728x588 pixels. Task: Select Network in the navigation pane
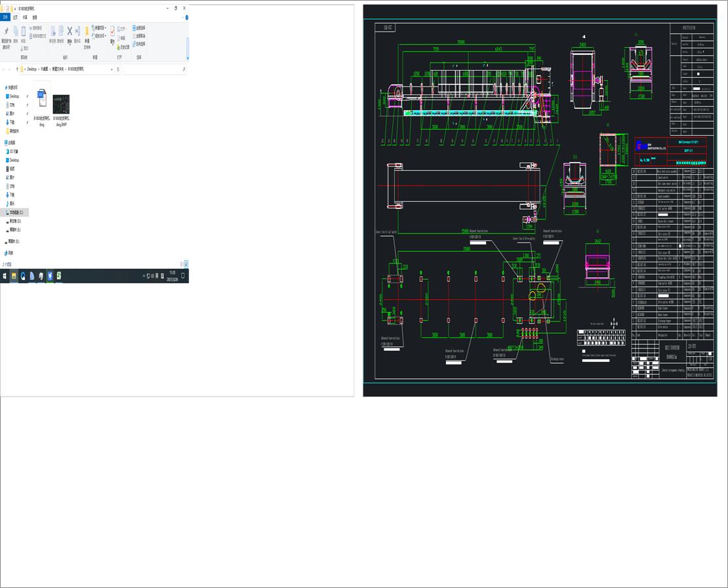tap(9, 253)
